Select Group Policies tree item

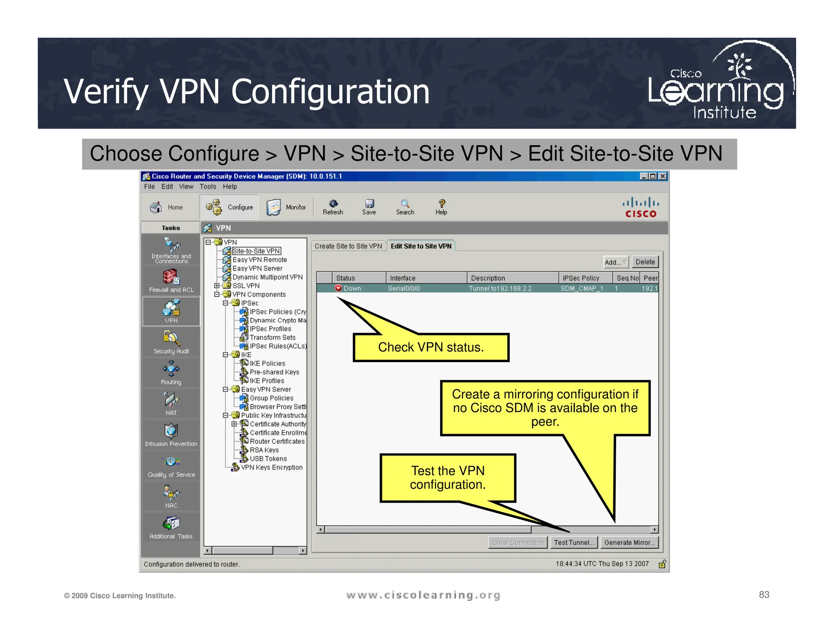[271, 398]
